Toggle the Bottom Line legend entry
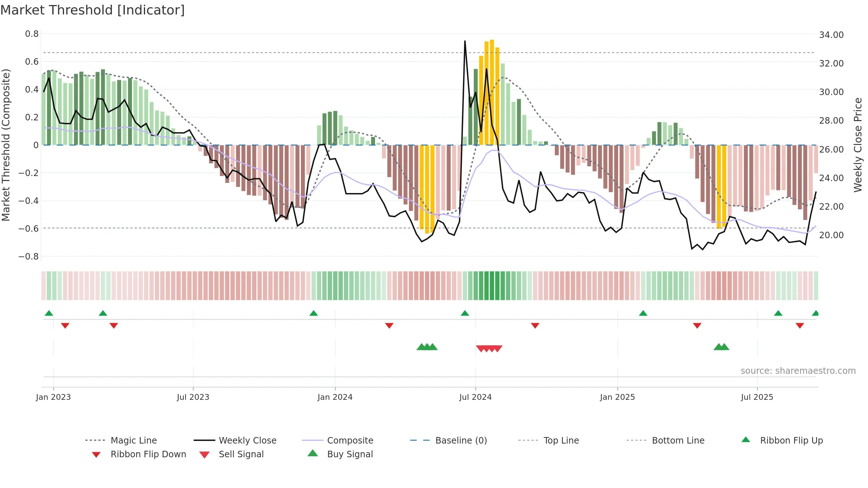 [665, 440]
